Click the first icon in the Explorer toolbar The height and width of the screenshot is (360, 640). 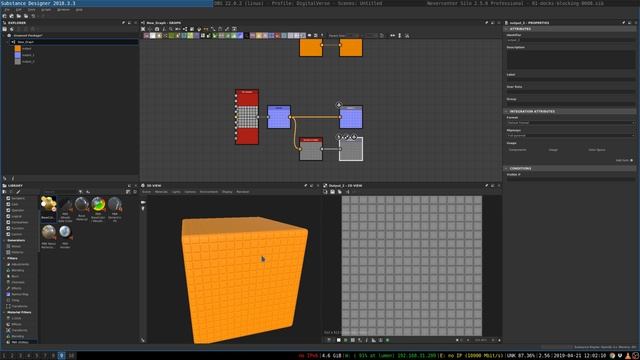[4, 29]
